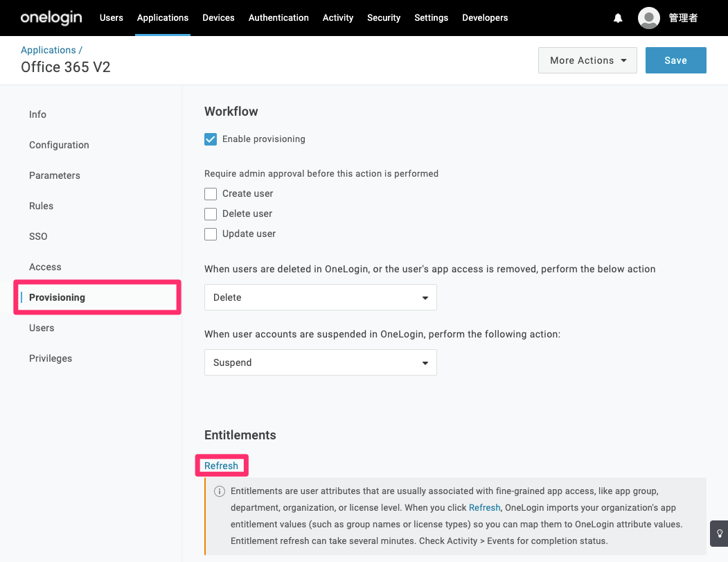Switch to the Info sidebar tab
The width and height of the screenshot is (728, 562).
[37, 114]
